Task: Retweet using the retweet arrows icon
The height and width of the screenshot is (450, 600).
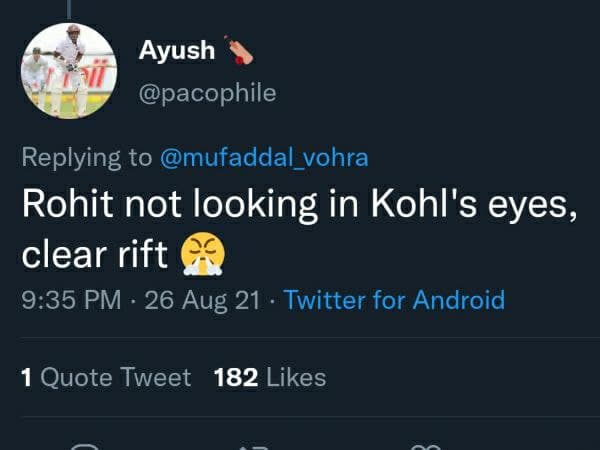Action: [257, 447]
